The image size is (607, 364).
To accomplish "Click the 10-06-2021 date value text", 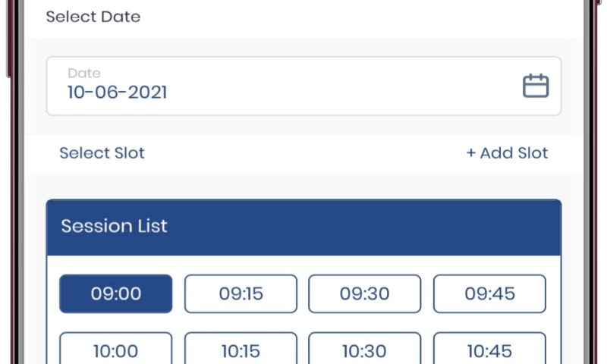I will pos(117,93).
